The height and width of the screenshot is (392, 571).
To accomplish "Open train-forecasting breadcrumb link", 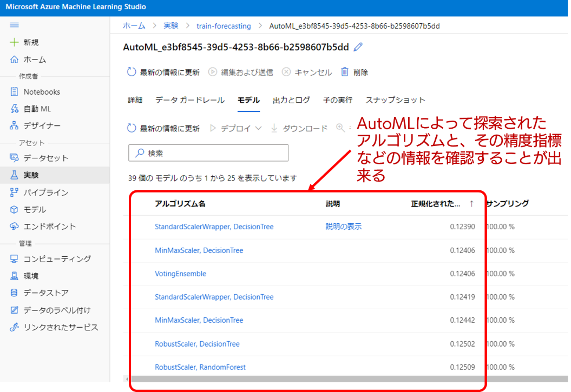I will (x=224, y=26).
